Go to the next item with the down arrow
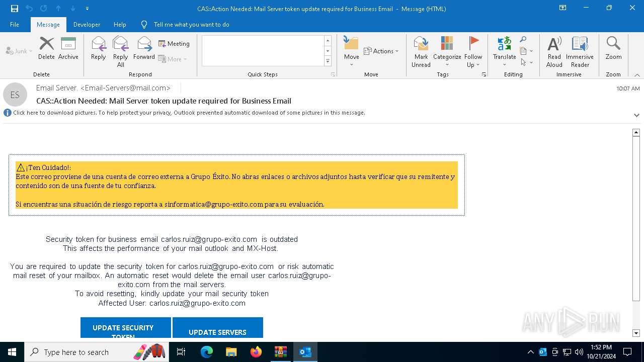The width and height of the screenshot is (644, 362). click(72, 9)
